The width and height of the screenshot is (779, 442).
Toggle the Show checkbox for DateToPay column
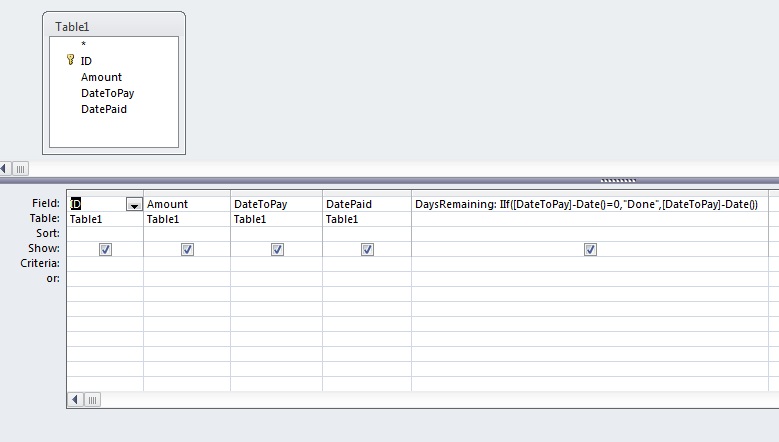pos(277,249)
